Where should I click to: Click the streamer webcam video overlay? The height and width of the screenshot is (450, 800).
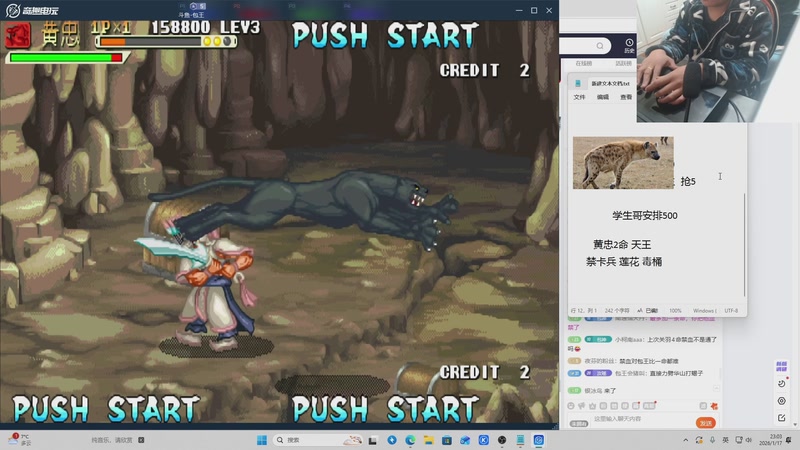click(x=718, y=61)
